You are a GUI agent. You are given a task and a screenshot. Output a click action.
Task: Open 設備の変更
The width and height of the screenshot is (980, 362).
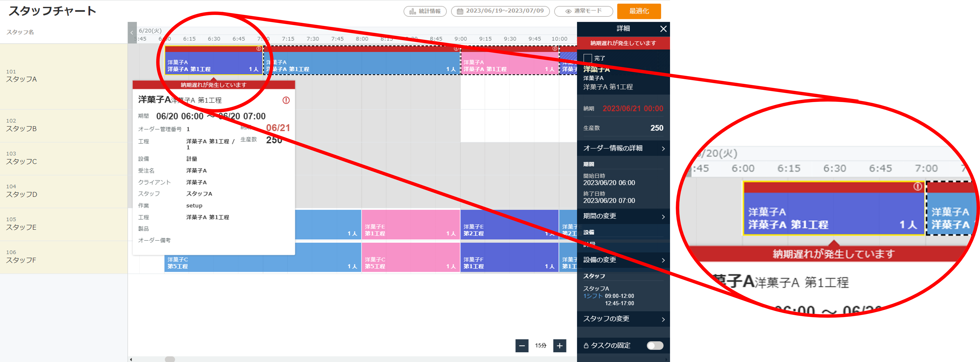(623, 260)
